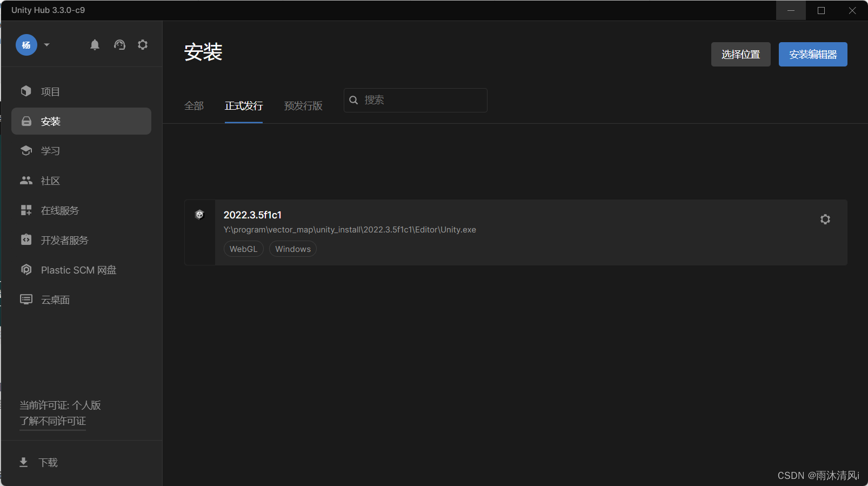The width and height of the screenshot is (868, 486).
Task: Minimize the Unity Hub window
Action: coord(791,10)
